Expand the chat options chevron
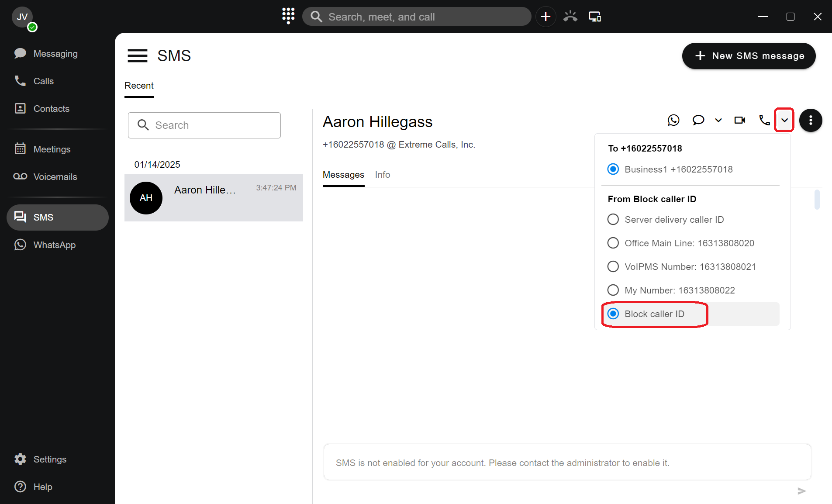832x504 pixels. click(718, 120)
